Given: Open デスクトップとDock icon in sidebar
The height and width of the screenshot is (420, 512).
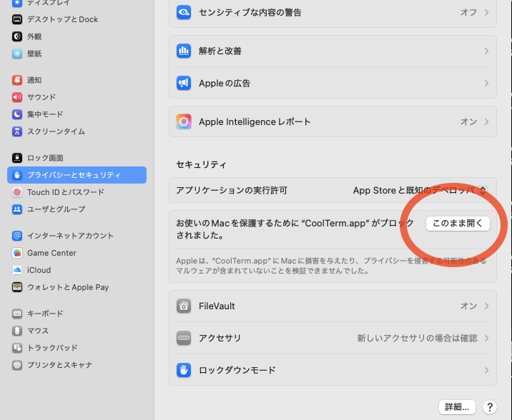Looking at the screenshot, I should coord(17,19).
